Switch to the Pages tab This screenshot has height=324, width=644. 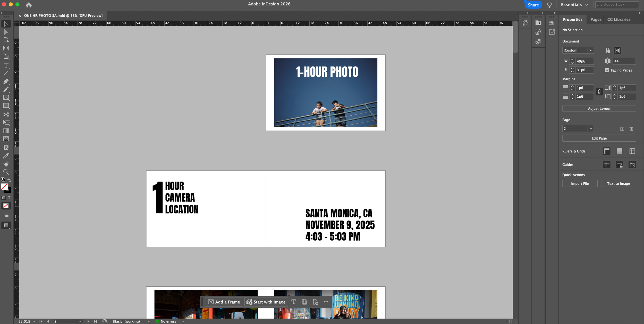(596, 20)
